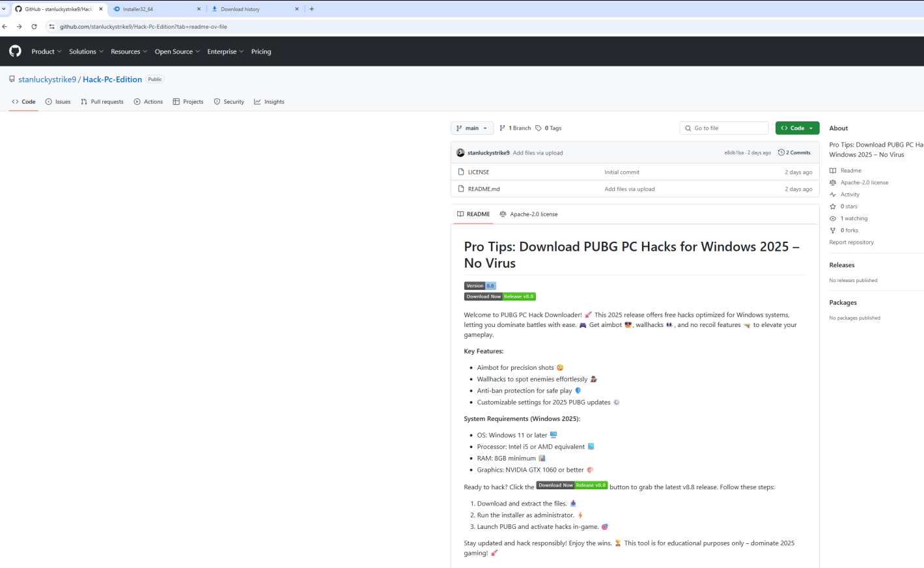Image resolution: width=924 pixels, height=568 pixels.
Task: Click the star icon beside 0 stars
Action: pos(833,206)
